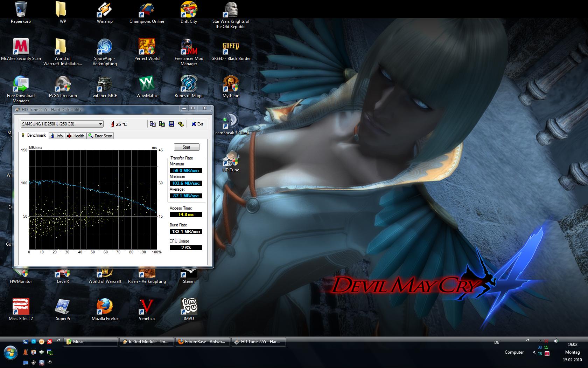Select the Mass Effect 2 shortcut

tap(21, 310)
